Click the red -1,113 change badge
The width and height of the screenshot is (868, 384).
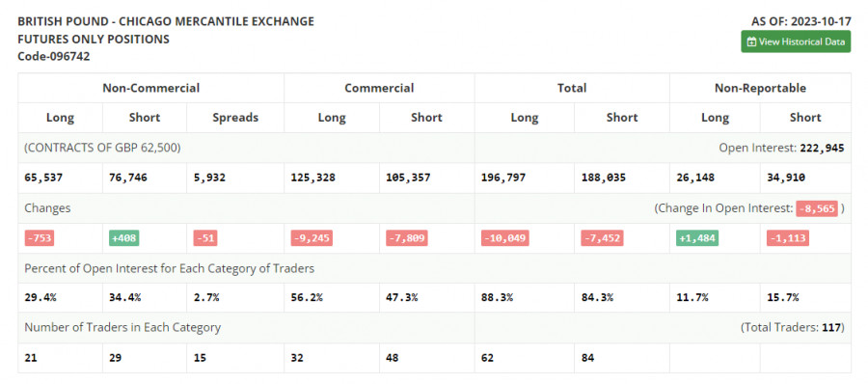pos(788,238)
